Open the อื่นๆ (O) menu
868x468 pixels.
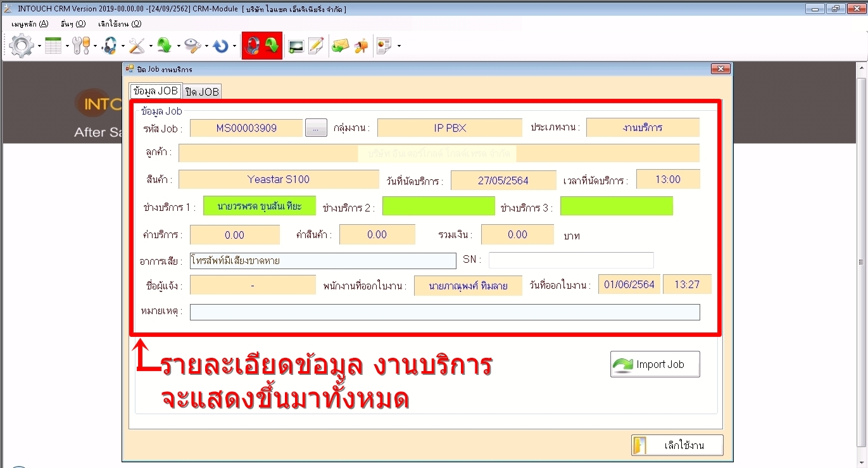tap(73, 24)
